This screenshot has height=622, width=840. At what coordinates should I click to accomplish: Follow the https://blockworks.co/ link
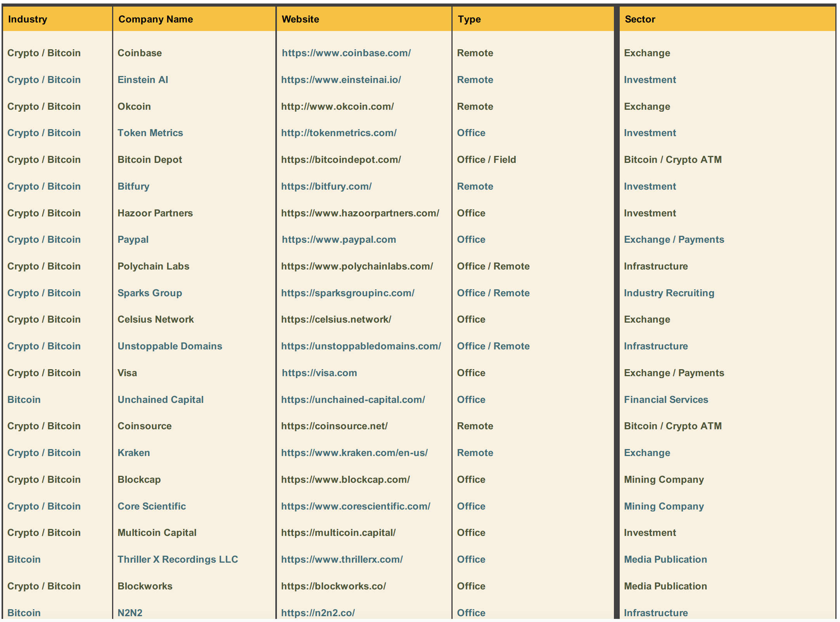pos(334,586)
